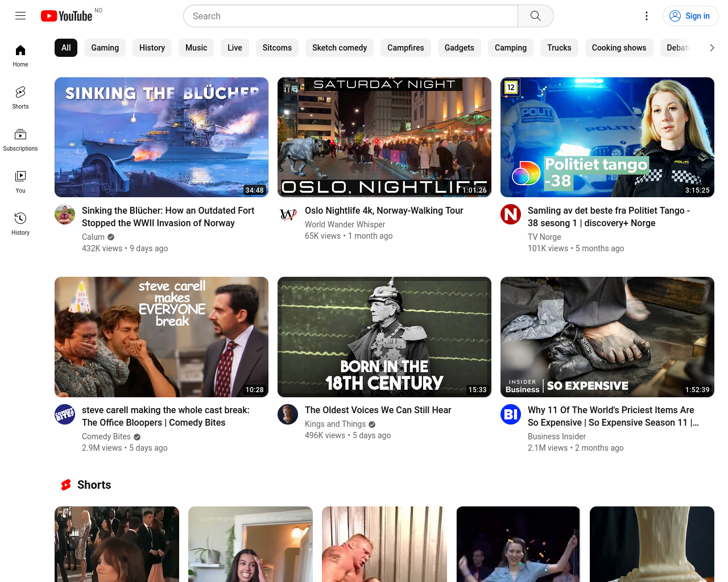Open Steve Carell bloopers thumbnail
The width and height of the screenshot is (728, 582).
coord(162,336)
